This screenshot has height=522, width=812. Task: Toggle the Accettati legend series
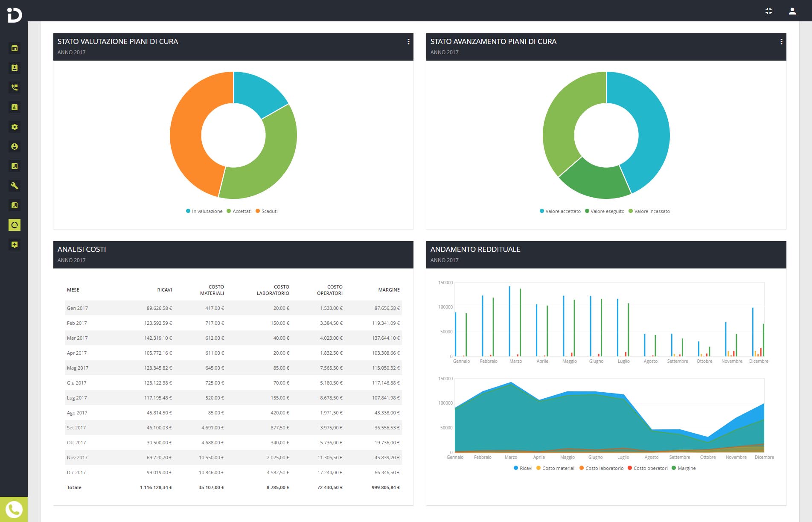(239, 211)
